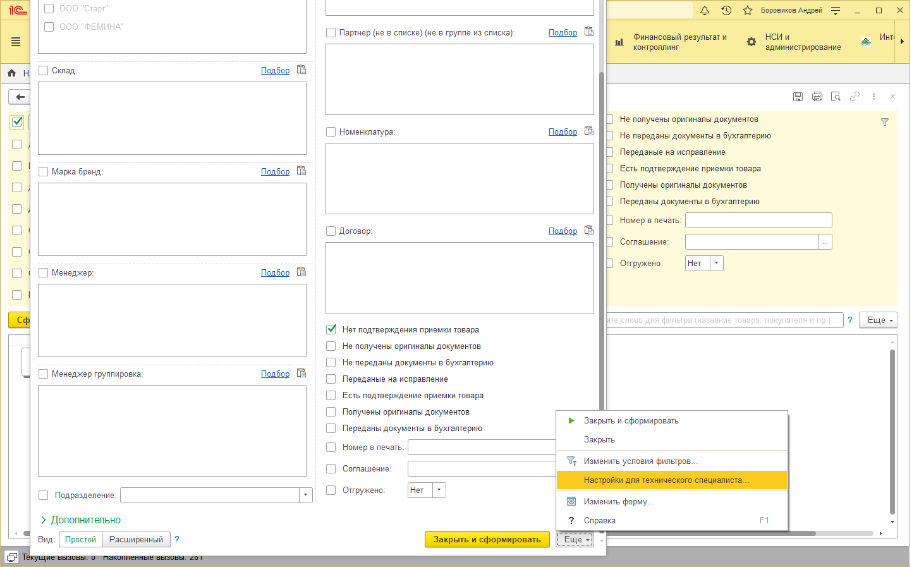Uncheck "Нет подтверждения приемки товара" checkbox

(332, 329)
